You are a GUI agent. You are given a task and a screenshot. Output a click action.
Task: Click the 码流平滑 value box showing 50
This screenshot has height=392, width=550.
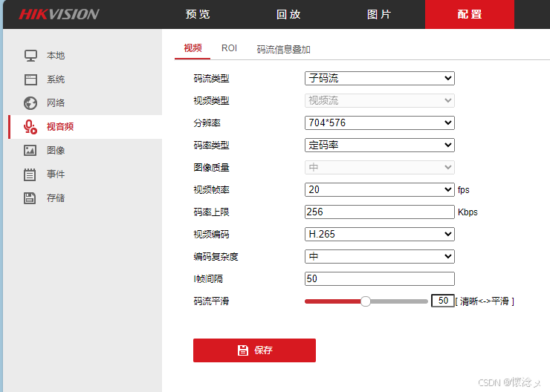(443, 301)
